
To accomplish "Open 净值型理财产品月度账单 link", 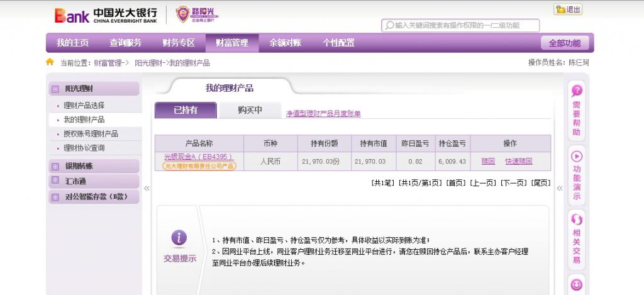I will [x=323, y=113].
